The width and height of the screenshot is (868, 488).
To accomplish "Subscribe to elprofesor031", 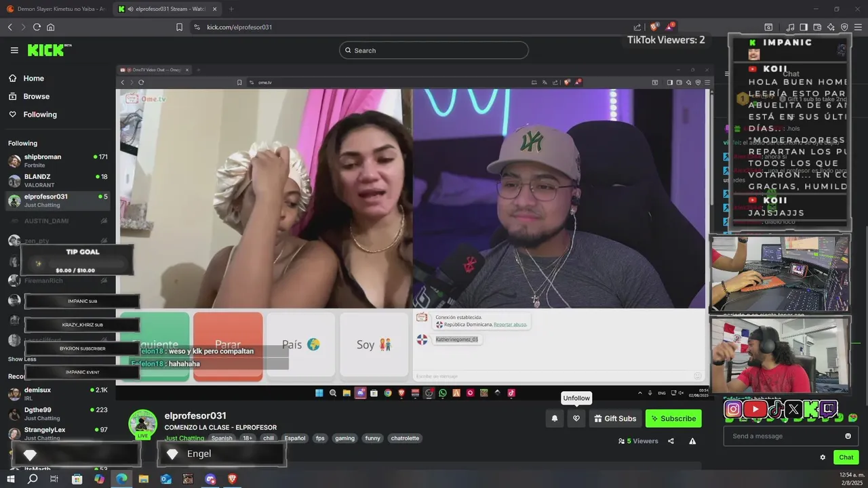I will pyautogui.click(x=673, y=418).
